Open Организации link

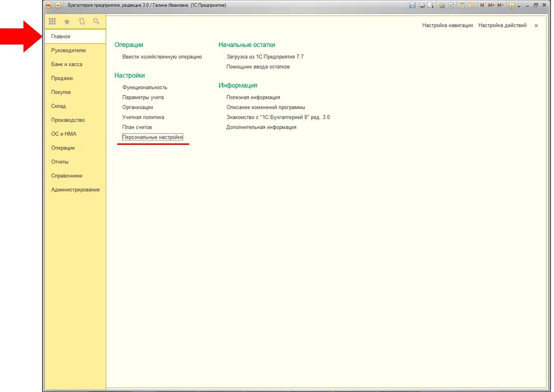(x=137, y=107)
